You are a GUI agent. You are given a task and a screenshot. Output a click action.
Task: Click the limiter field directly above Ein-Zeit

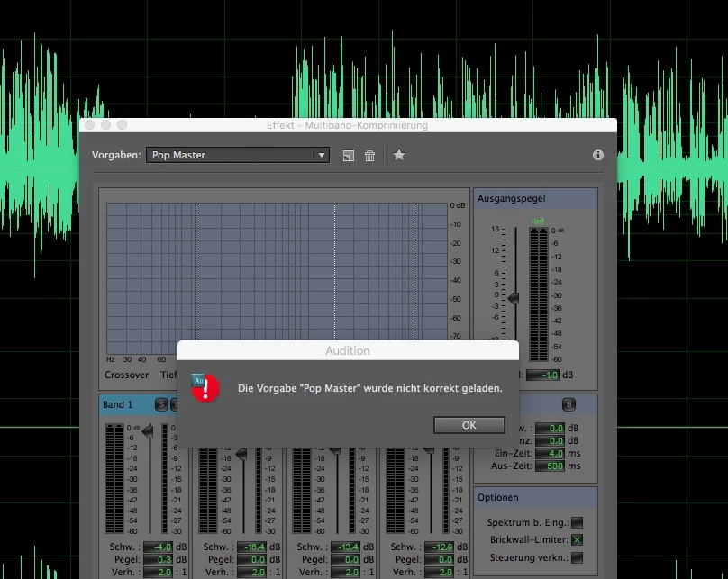click(x=551, y=440)
